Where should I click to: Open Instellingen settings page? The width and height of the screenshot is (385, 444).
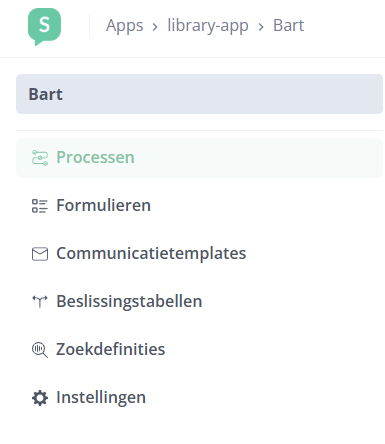pyautogui.click(x=101, y=397)
